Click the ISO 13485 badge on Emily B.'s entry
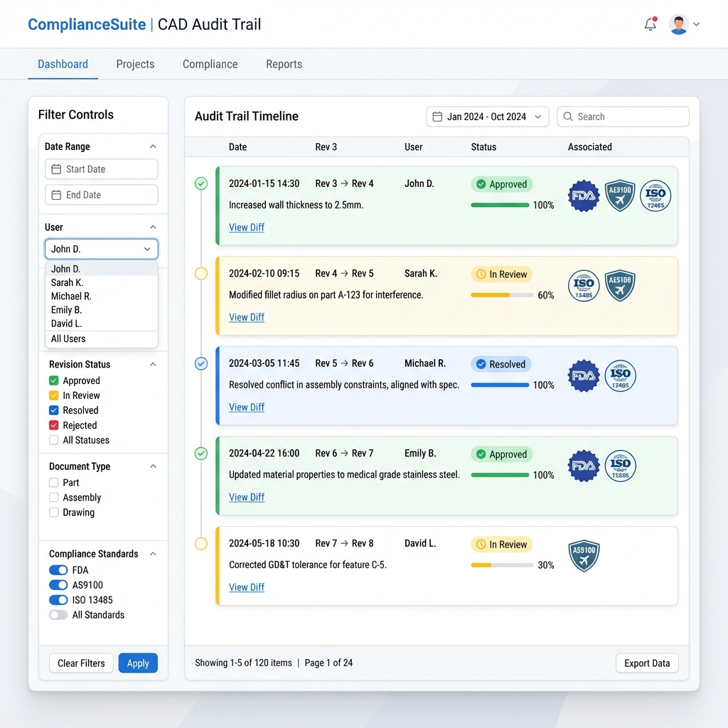 (619, 466)
